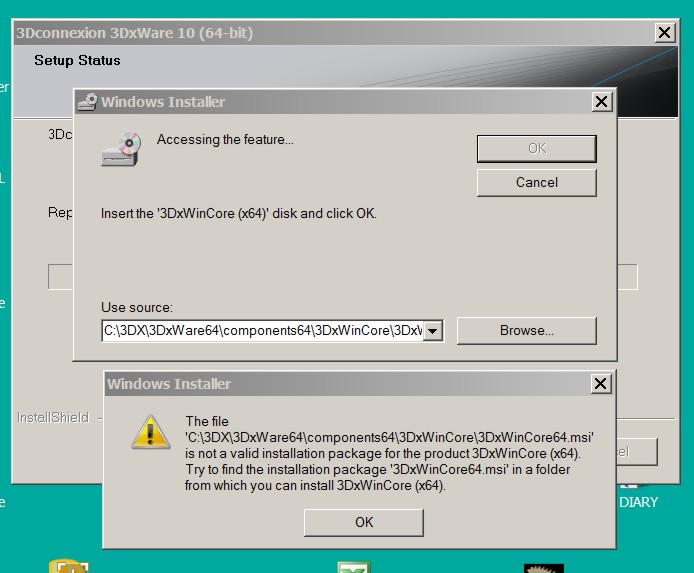Image resolution: width=694 pixels, height=573 pixels.
Task: Click the Cancel button in Windows Installer dialog
Action: coord(536,183)
